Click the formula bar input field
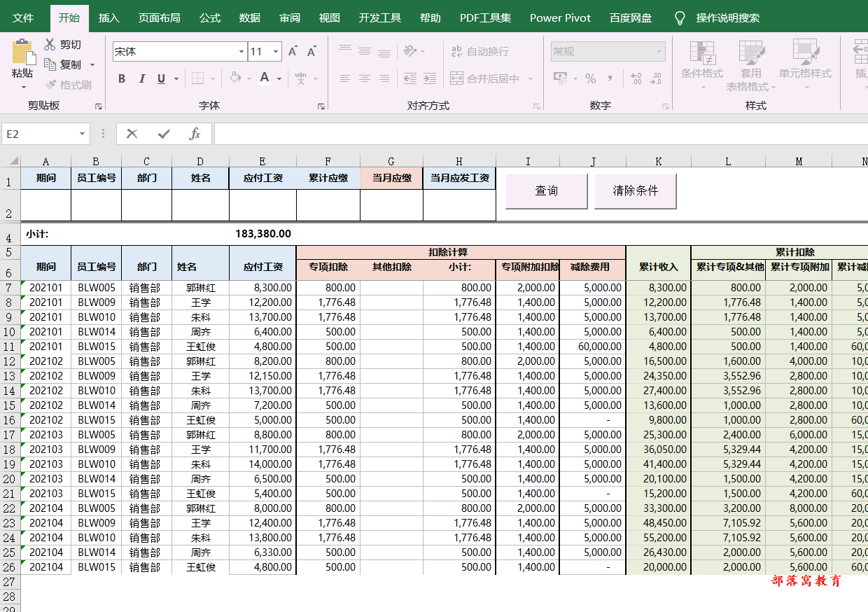 coord(541,134)
